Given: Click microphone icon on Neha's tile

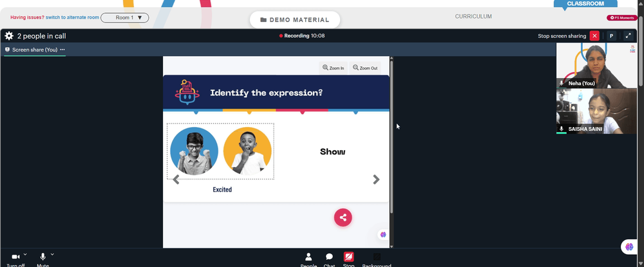Looking at the screenshot, I should [562, 83].
